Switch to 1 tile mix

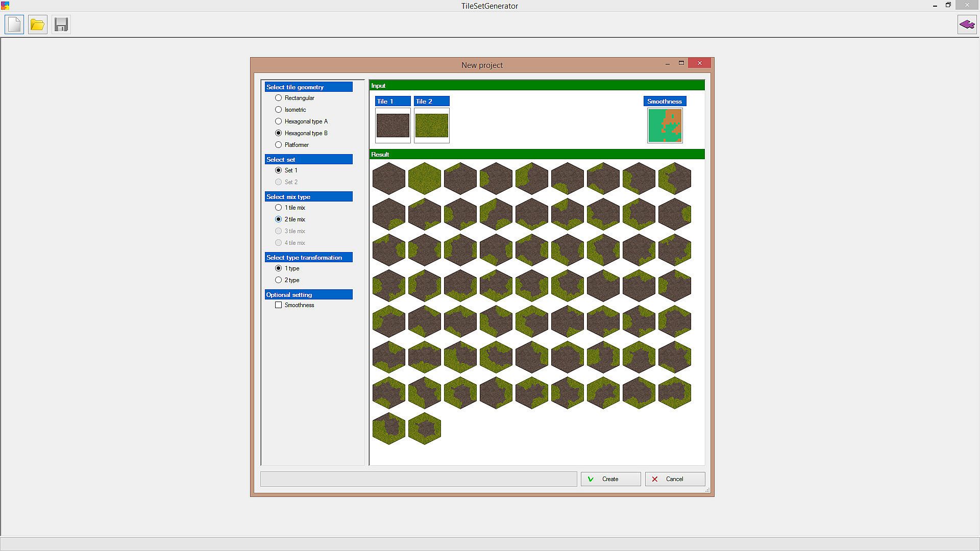click(279, 208)
